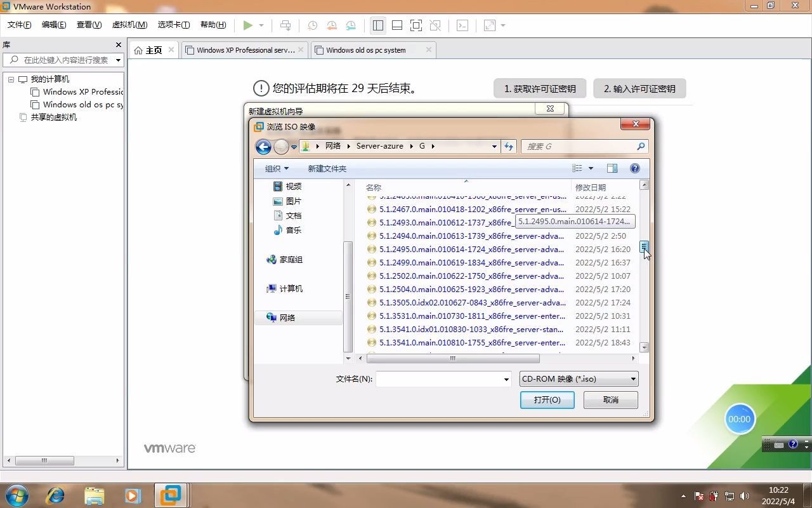Select 音乐 in the navigation pane

click(287, 231)
